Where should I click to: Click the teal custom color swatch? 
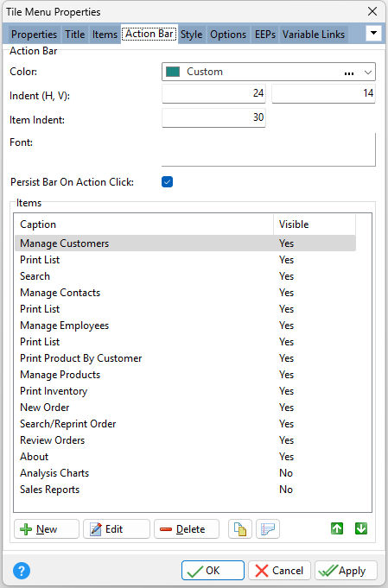click(x=173, y=72)
